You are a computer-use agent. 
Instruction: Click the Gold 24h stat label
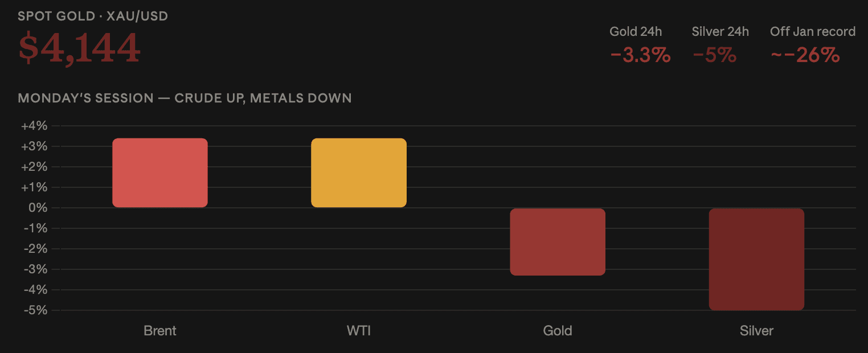click(636, 32)
